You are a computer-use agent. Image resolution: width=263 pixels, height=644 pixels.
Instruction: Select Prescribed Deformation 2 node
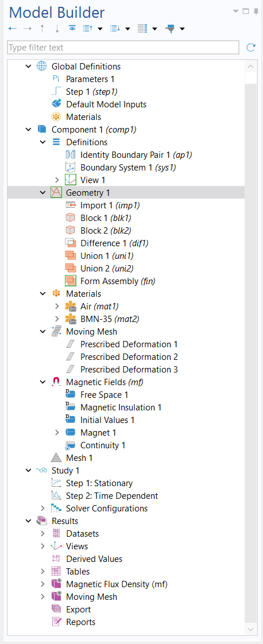(129, 356)
